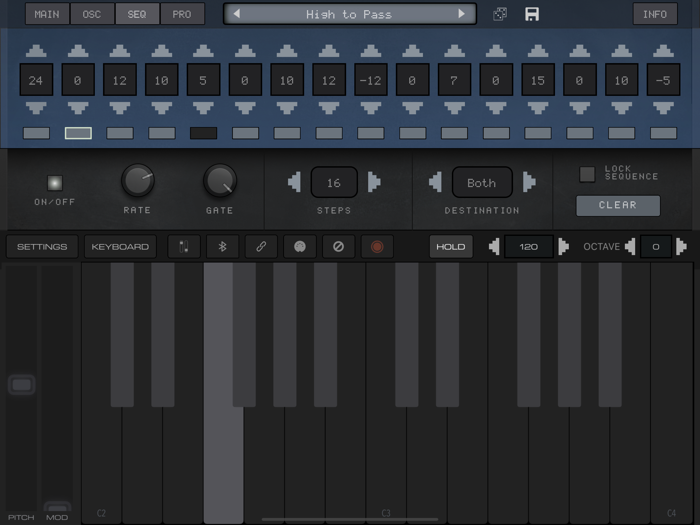Toggle the sequencer ON/OFF switch
The image size is (700, 525).
click(x=55, y=183)
